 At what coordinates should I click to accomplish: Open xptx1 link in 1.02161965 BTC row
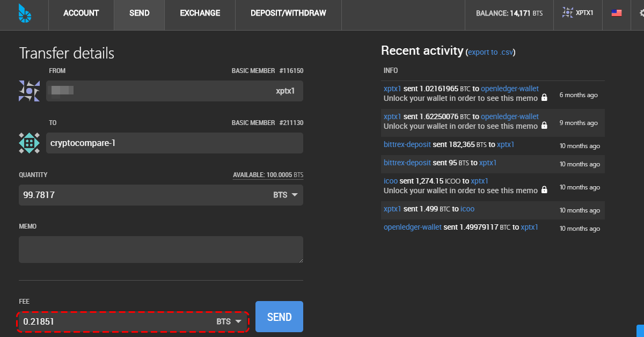[392, 89]
